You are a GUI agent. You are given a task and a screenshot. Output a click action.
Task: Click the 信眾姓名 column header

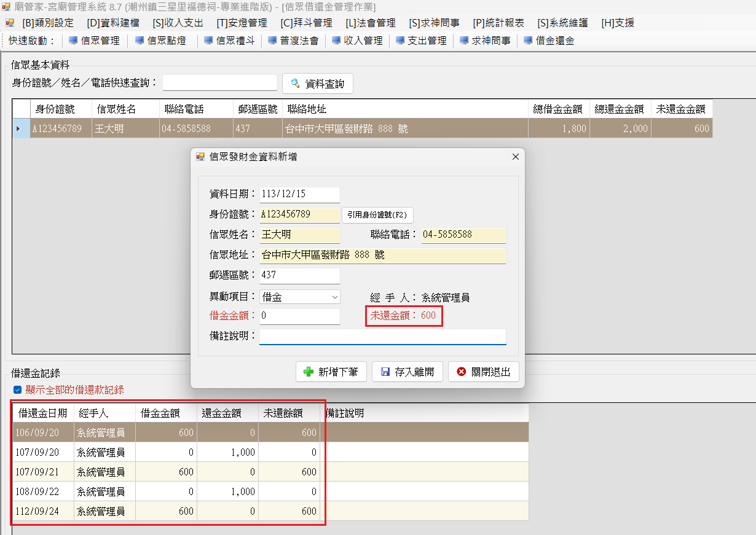(126, 109)
